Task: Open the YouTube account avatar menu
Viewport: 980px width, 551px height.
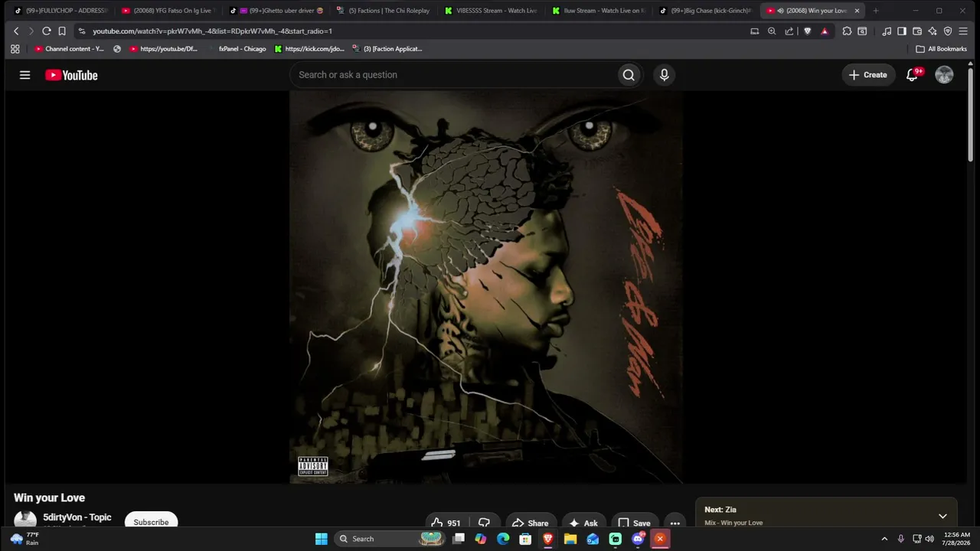Action: pyautogui.click(x=944, y=75)
